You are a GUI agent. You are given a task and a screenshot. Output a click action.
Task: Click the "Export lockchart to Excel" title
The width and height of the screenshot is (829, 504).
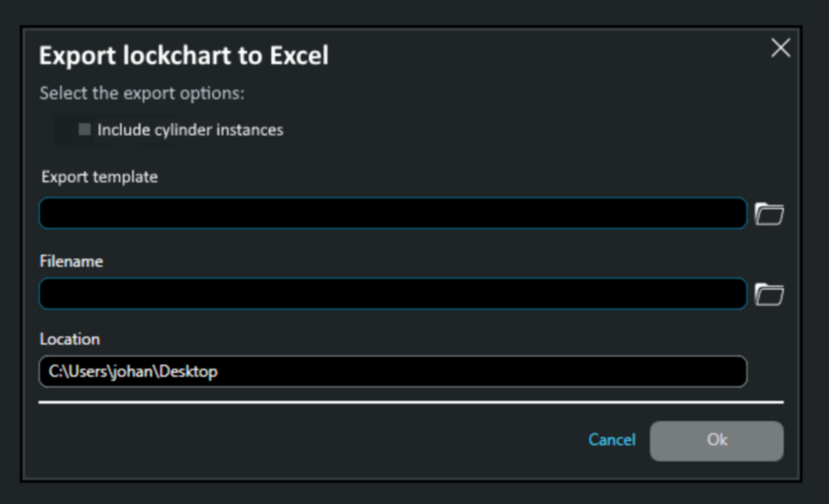[x=184, y=56]
